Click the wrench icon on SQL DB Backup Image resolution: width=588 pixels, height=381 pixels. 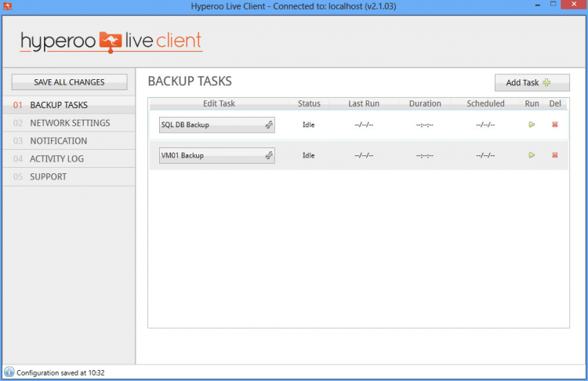(x=269, y=125)
